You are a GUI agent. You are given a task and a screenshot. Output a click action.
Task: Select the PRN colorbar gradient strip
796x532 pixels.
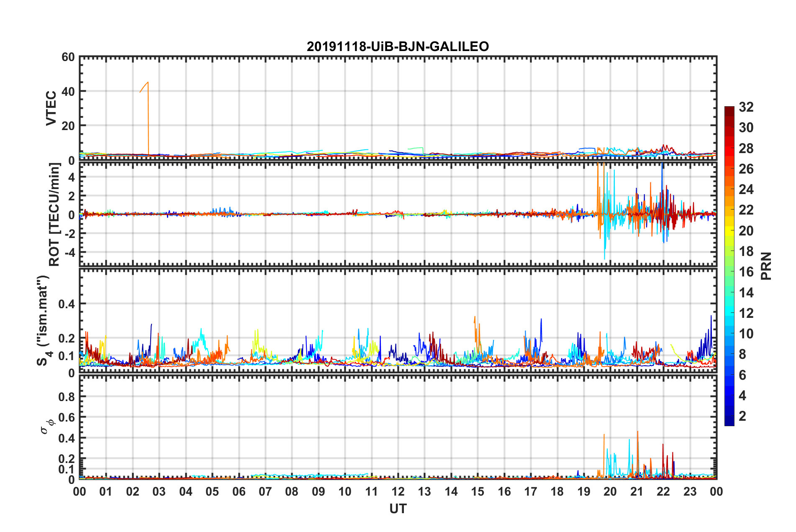(729, 266)
